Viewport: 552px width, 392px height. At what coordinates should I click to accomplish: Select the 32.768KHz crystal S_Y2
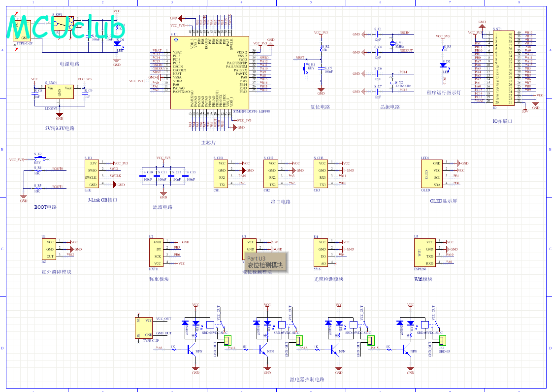(x=392, y=83)
